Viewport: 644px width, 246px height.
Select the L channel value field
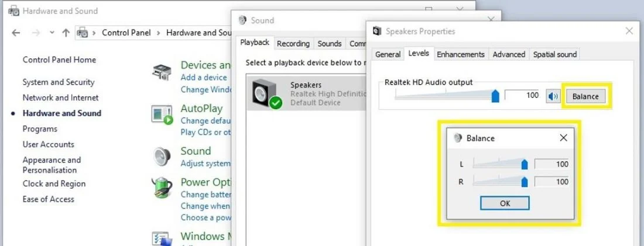(551, 164)
